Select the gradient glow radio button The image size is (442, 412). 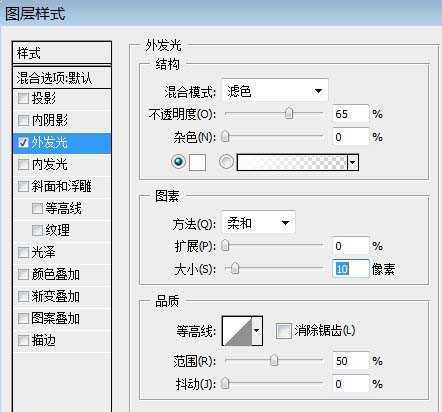point(226,162)
